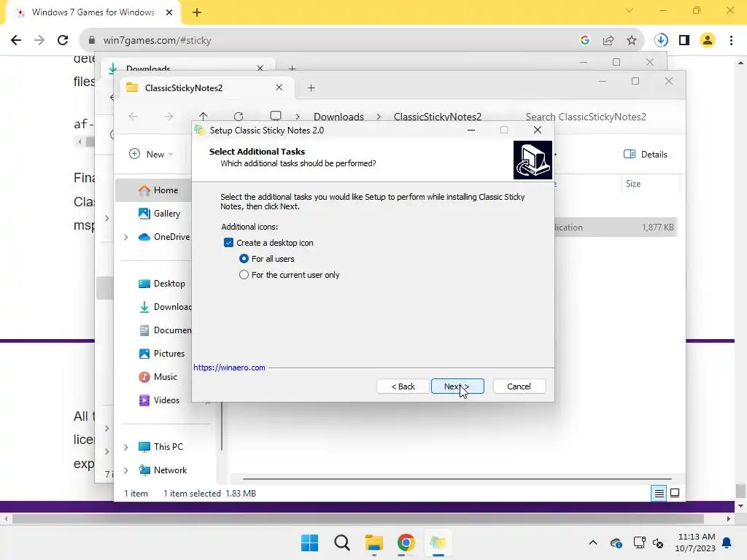Open the notification bell in taskbar
Viewport: 747px width, 560px height.
[727, 542]
